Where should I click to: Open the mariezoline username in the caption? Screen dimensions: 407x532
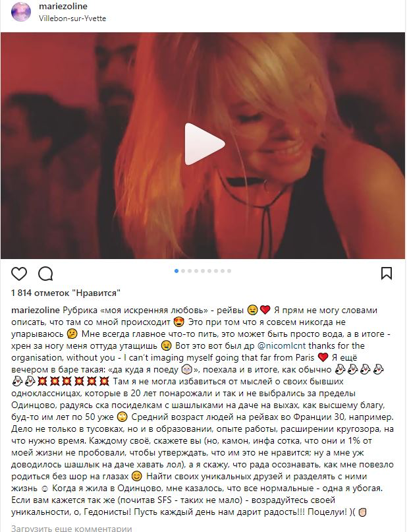(x=36, y=310)
